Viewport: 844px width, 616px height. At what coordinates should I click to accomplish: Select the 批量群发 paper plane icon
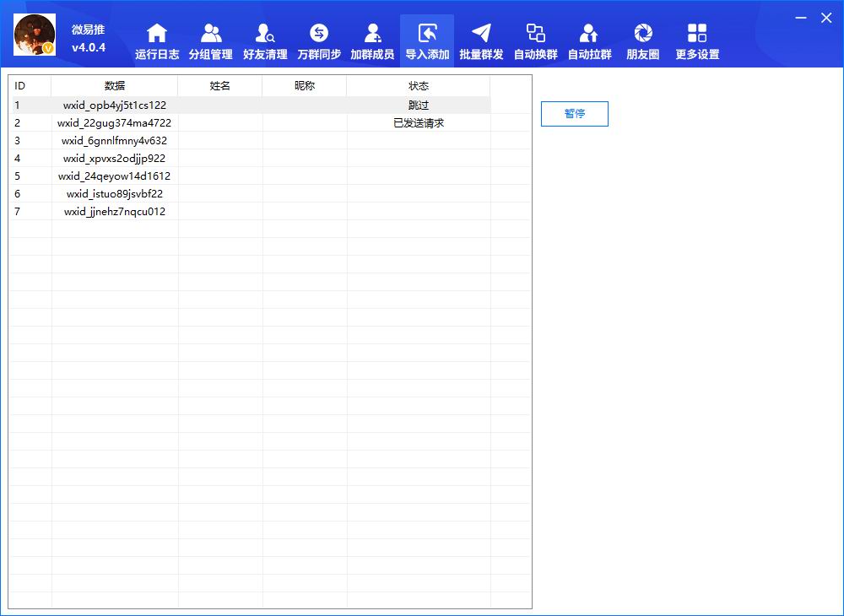(x=481, y=34)
